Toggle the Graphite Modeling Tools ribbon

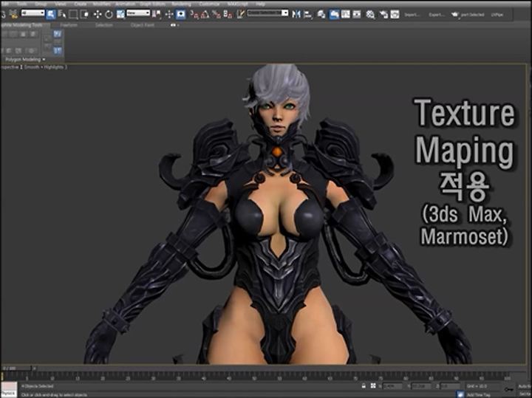334,14
